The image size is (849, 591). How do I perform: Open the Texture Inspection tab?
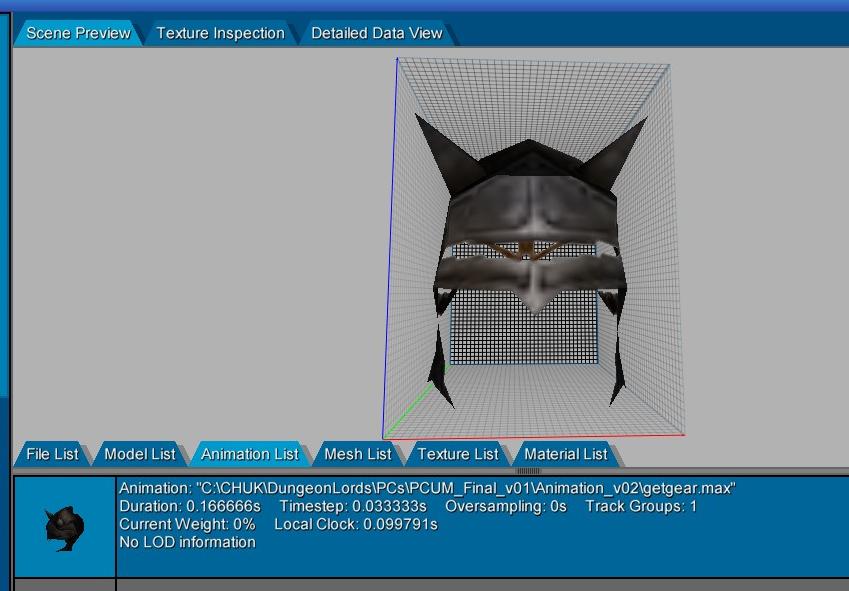click(x=220, y=33)
